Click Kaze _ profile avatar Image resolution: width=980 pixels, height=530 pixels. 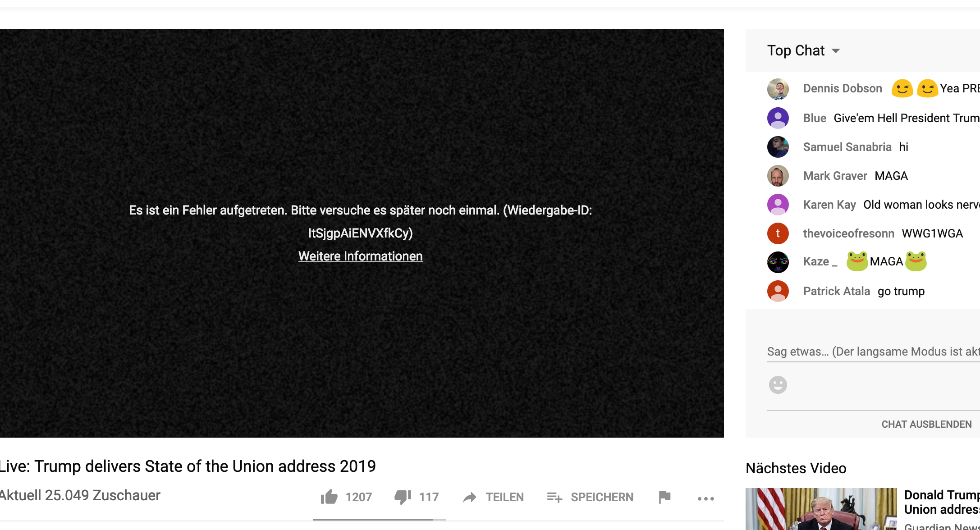click(x=778, y=262)
